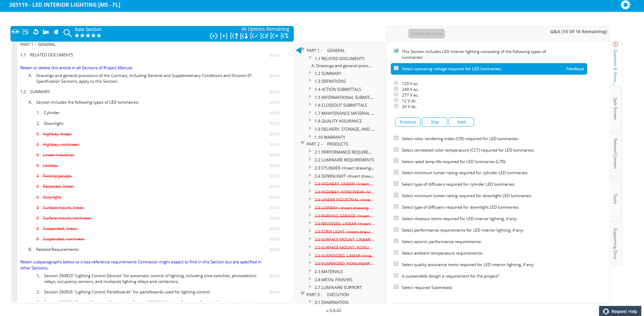Click the factory manufacturer icon
The image size is (644, 316).
coord(46,32)
